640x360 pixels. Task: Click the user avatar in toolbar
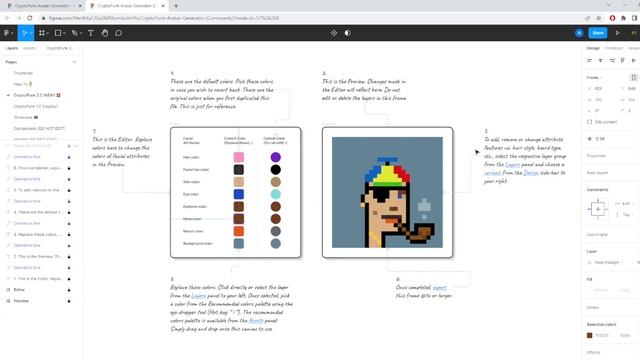579,33
